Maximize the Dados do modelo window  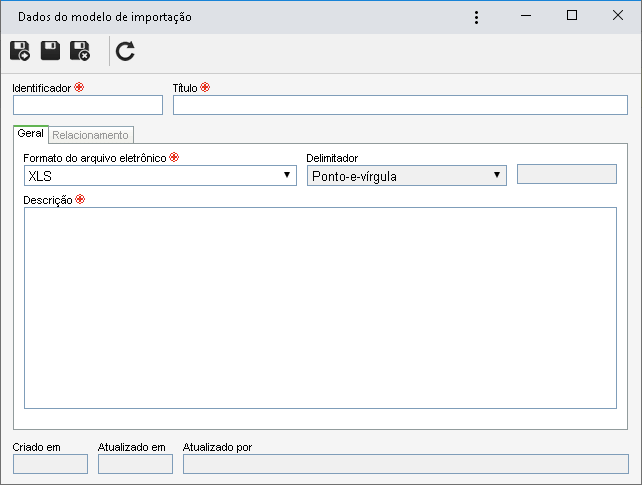click(x=572, y=16)
